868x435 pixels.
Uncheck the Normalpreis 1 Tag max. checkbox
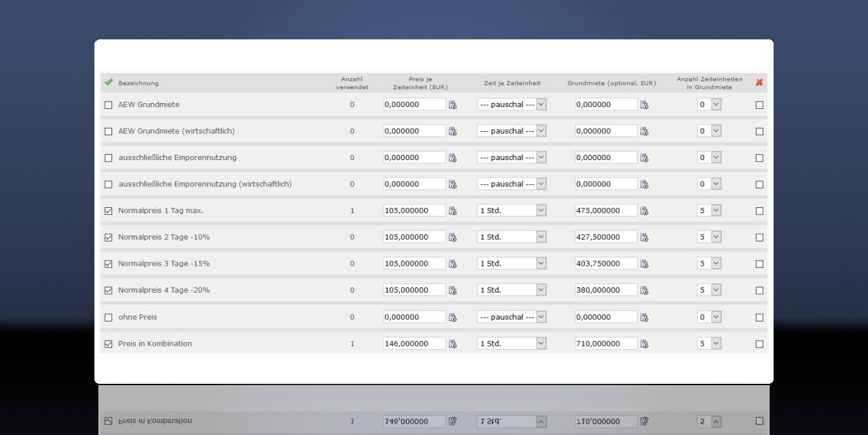[x=109, y=211]
